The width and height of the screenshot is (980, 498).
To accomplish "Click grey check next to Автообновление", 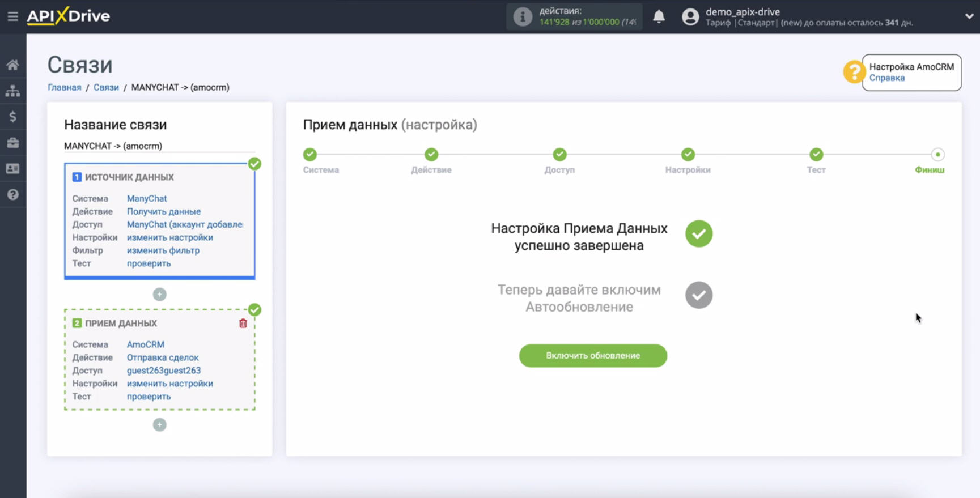I will pos(699,295).
